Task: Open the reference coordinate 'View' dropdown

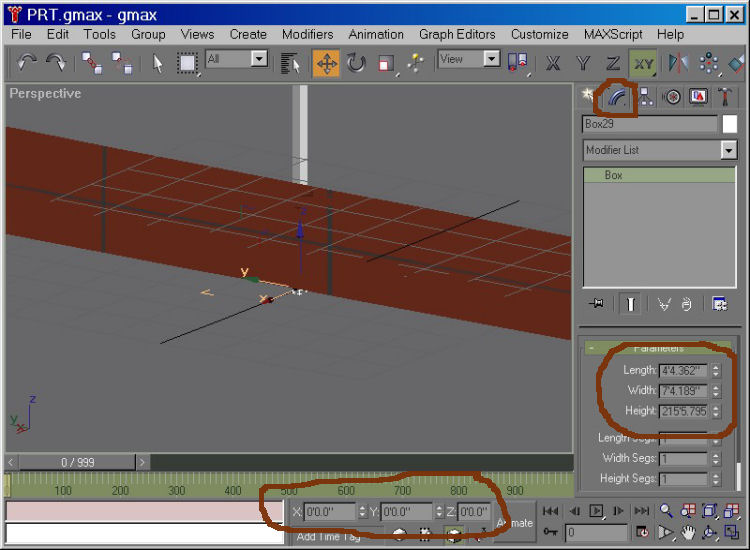Action: tap(491, 59)
